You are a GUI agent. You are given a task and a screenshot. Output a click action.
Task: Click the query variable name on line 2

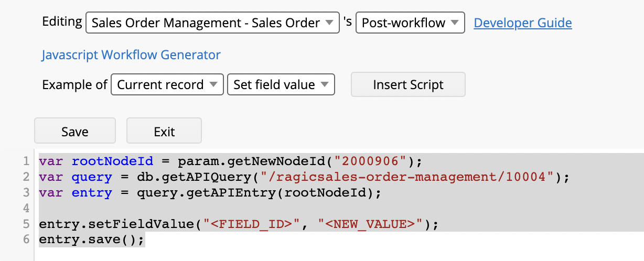point(92,177)
